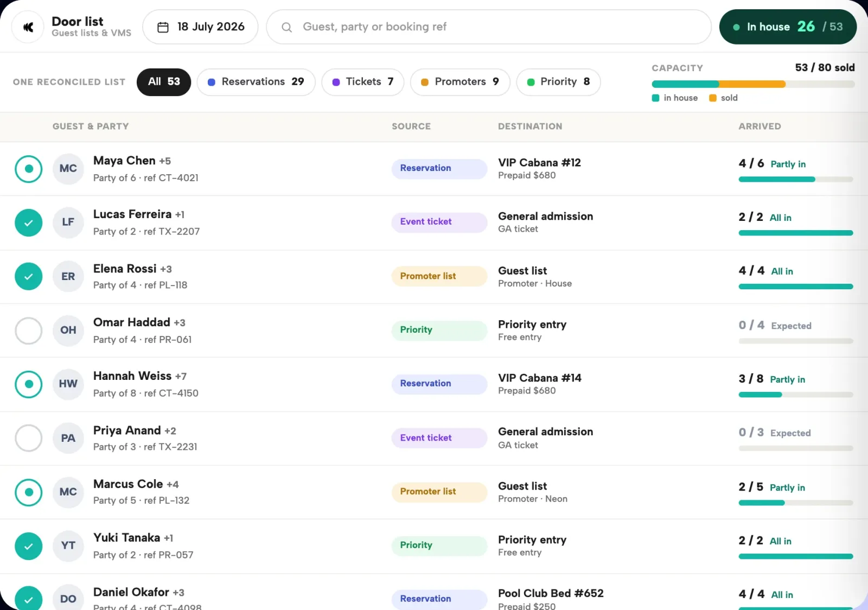868x610 pixels.
Task: Check in Omar Haddad's party
Action: tap(29, 331)
